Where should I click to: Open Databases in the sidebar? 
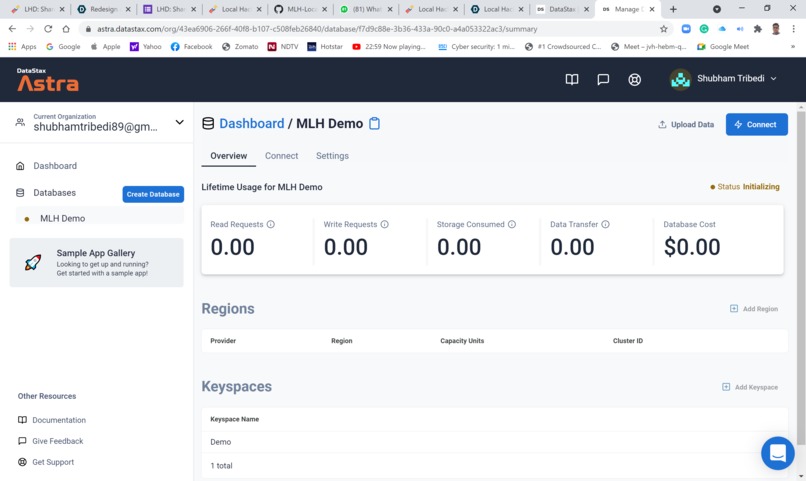(54, 193)
